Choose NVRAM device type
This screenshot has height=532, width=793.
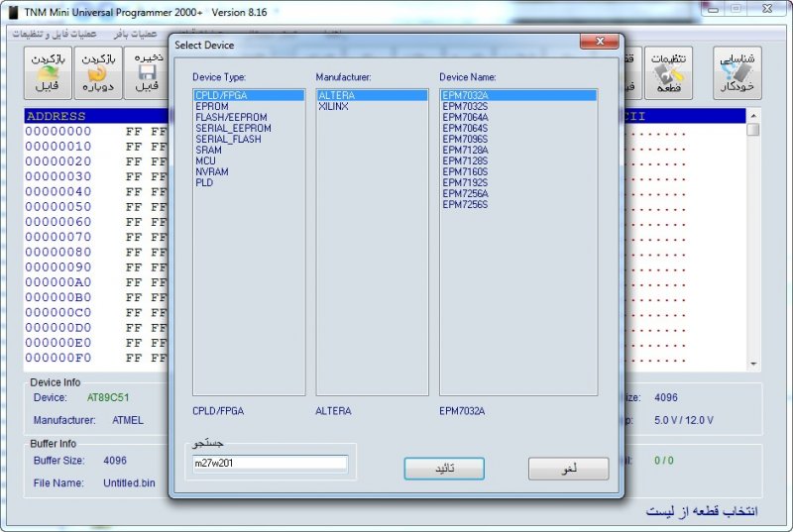(212, 171)
